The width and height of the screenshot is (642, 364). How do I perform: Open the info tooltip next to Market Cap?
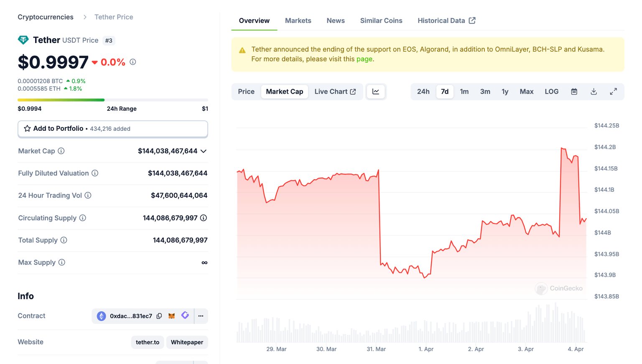click(61, 151)
